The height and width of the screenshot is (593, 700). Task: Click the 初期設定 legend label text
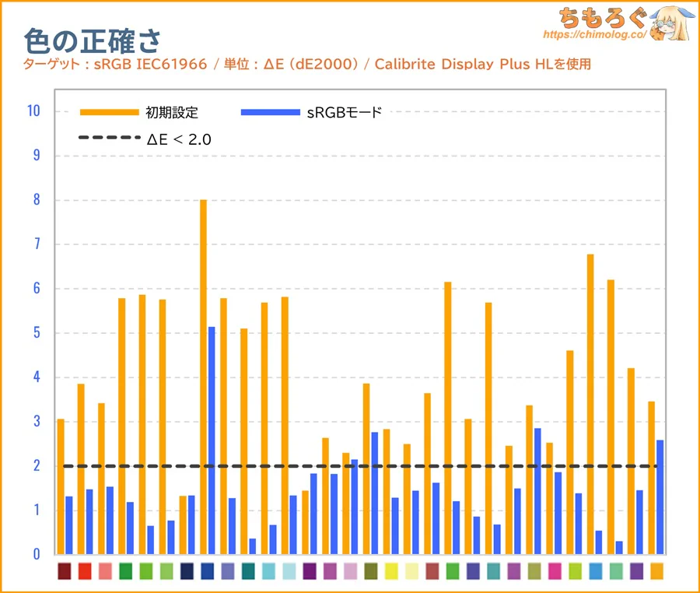tap(172, 112)
